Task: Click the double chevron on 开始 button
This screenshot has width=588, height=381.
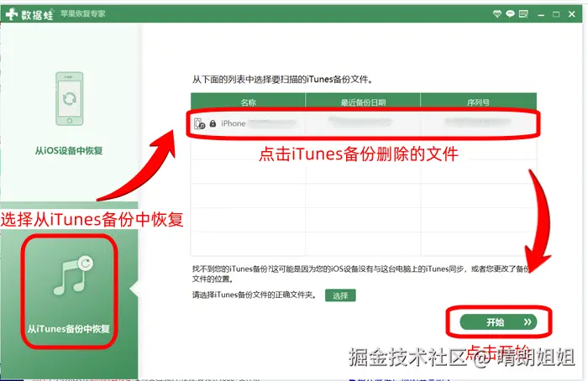Action: (528, 321)
